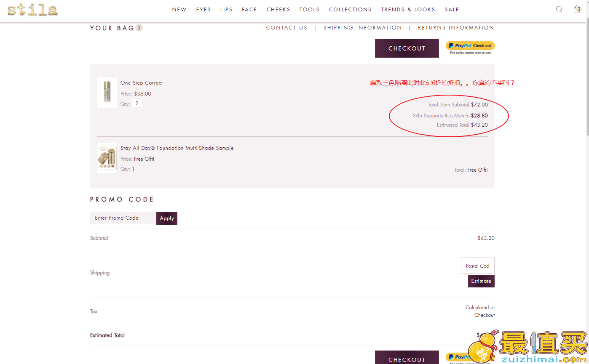Click the Subtotal $43.20 value
The width and height of the screenshot is (589, 364).
486,238
